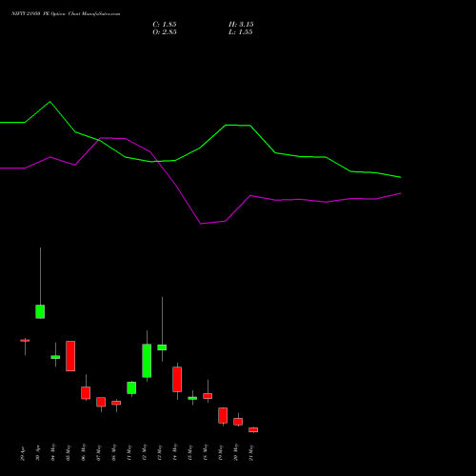Click the tall green candle above 30 Apr
The height and width of the screenshot is (476, 476).
click(x=40, y=311)
